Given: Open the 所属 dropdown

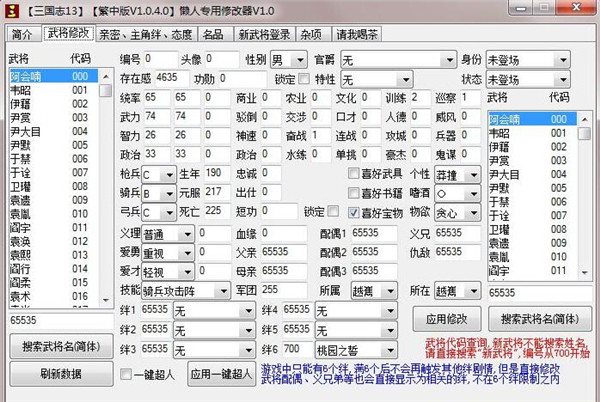Looking at the screenshot, I should pyautogui.click(x=373, y=291).
